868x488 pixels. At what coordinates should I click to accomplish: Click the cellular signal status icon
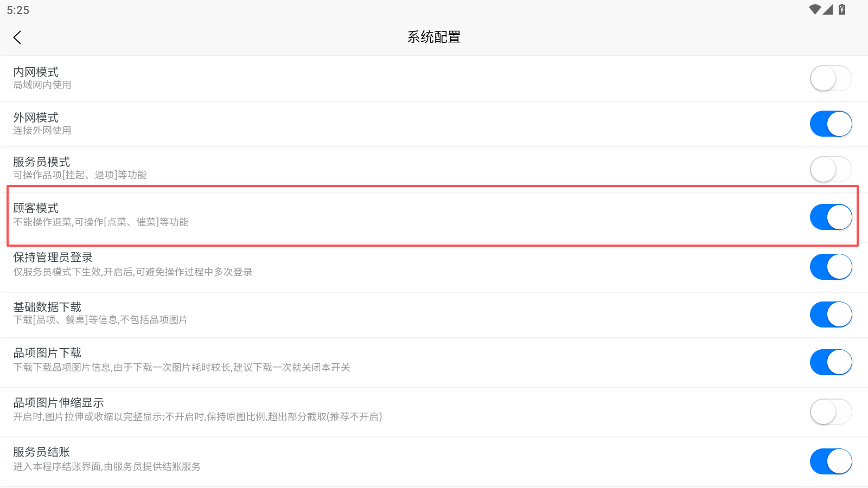(828, 10)
